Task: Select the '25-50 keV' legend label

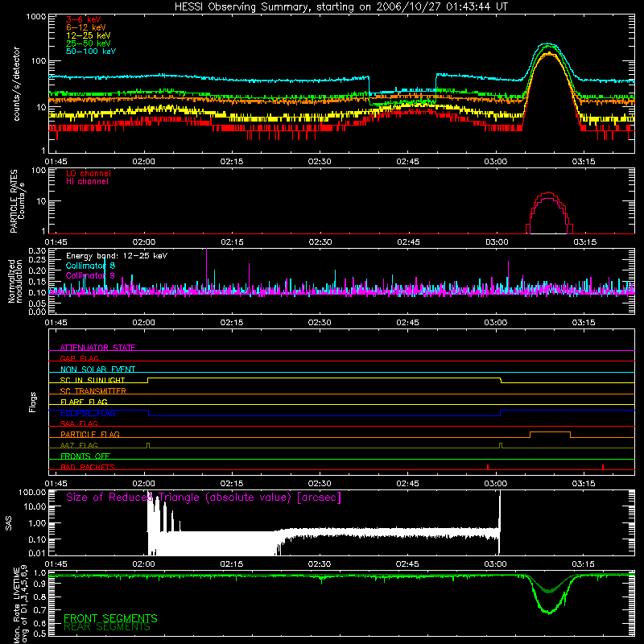Action: click(x=89, y=43)
